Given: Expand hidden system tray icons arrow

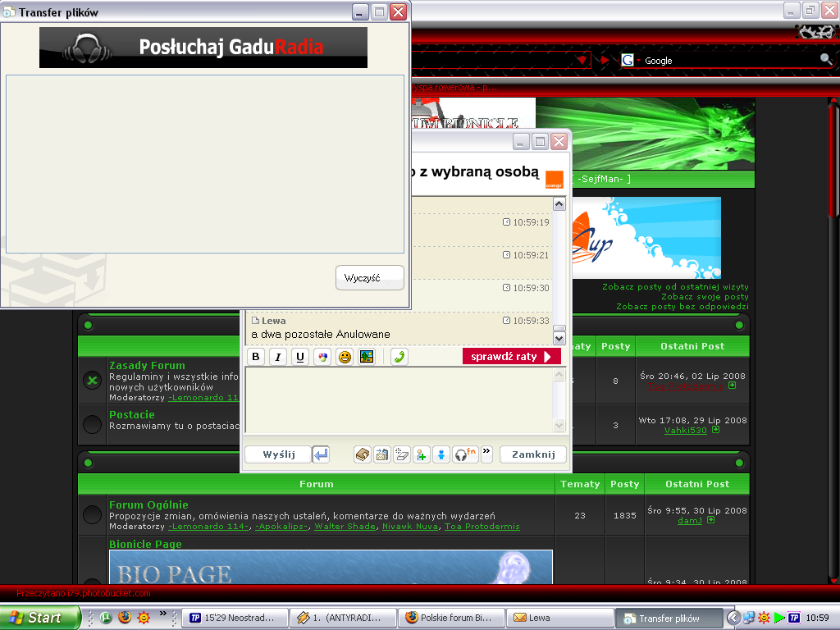Looking at the screenshot, I should click(x=733, y=619).
